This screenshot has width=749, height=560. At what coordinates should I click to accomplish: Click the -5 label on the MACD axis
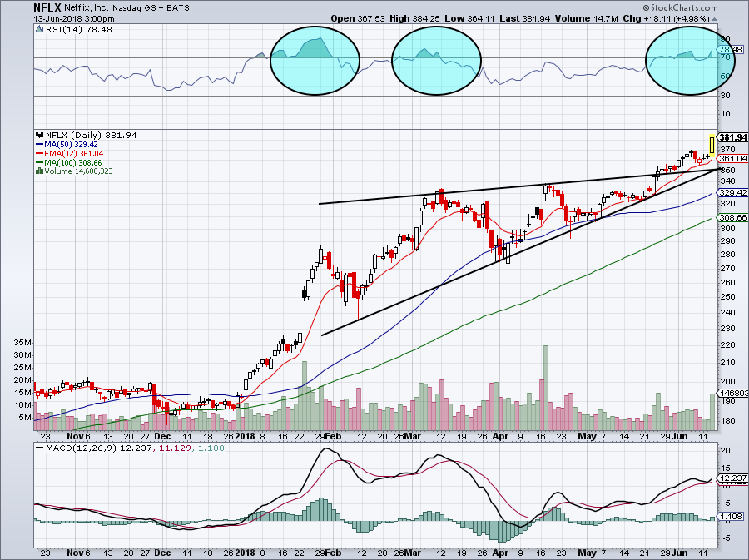tap(726, 538)
